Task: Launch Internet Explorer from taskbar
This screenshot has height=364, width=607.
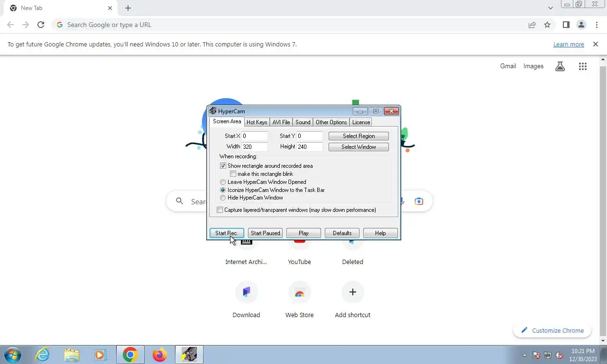Action: tap(43, 355)
